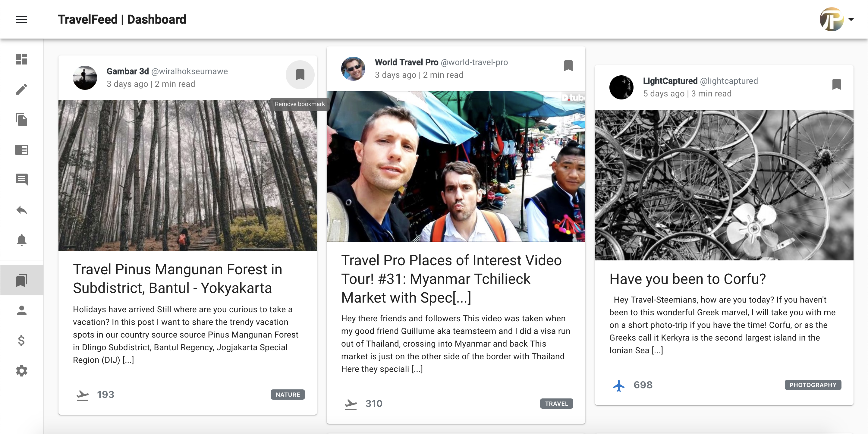Open World Travel Pro author profile

[x=406, y=62]
